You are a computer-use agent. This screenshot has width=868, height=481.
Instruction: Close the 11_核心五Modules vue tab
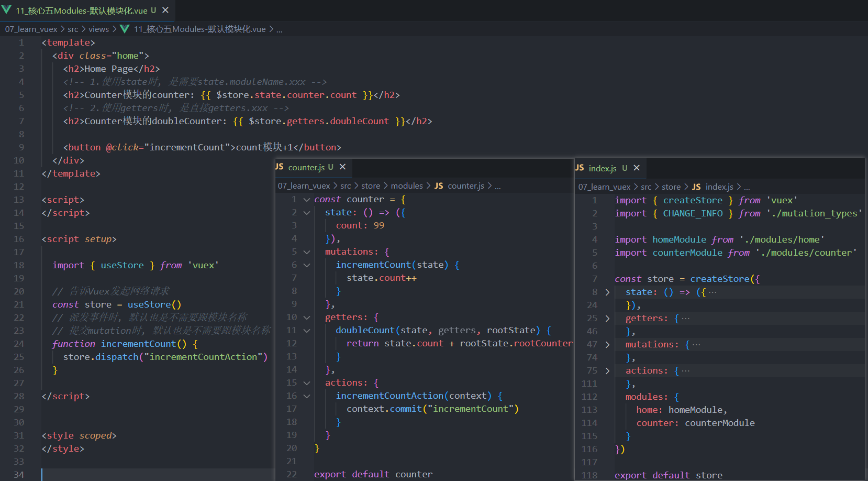[165, 10]
